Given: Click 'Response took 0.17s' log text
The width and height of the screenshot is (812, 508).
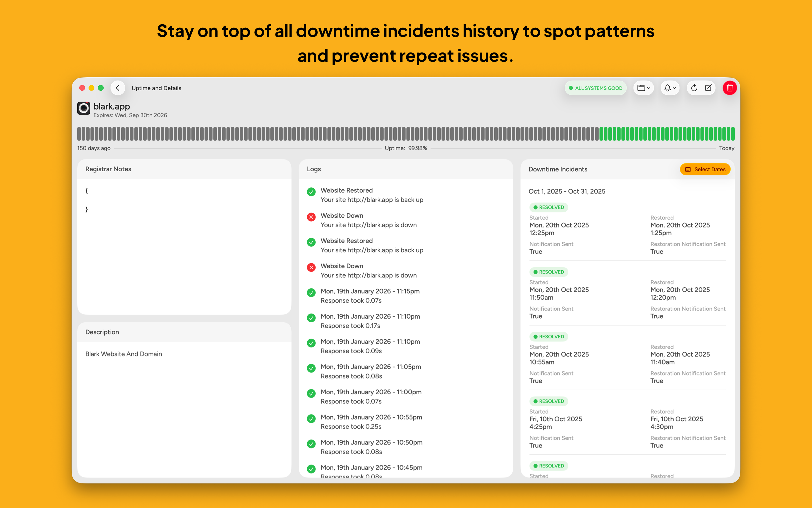Looking at the screenshot, I should [350, 326].
